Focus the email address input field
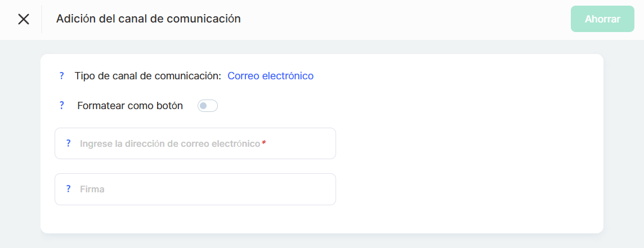 point(298,143)
